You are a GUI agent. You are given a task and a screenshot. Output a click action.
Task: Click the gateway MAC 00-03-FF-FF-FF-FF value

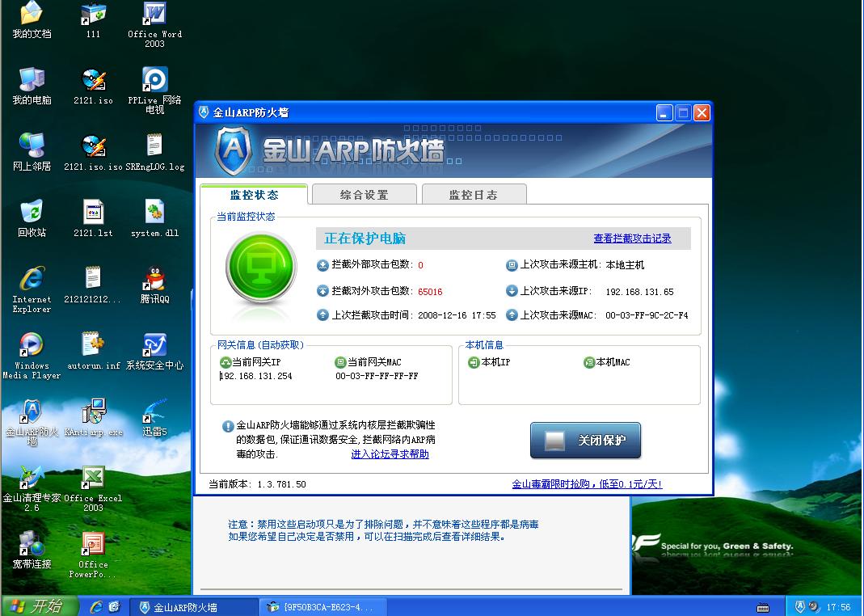pos(377,376)
